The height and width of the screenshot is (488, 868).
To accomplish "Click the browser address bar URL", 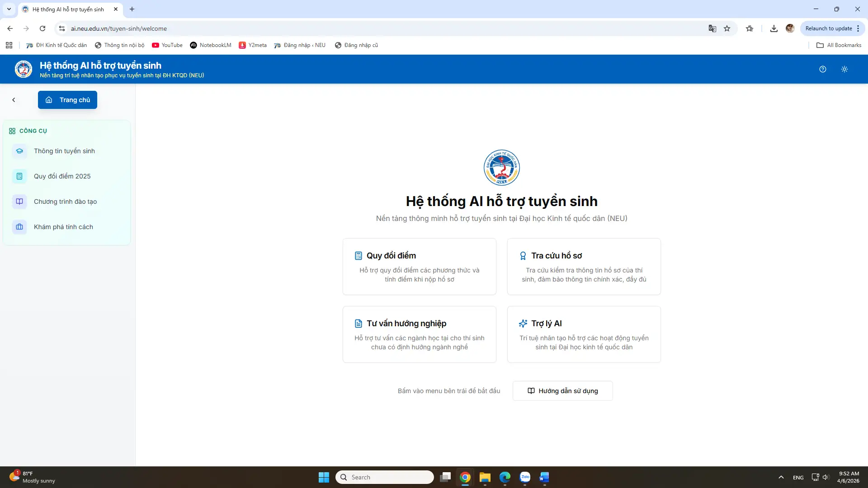I will coord(118,28).
